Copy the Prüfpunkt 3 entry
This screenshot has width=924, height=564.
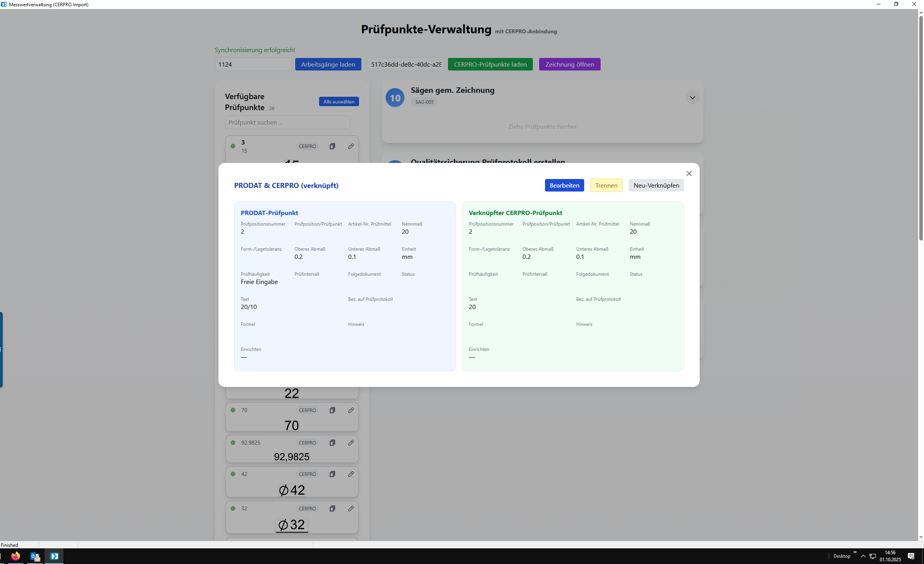332,146
